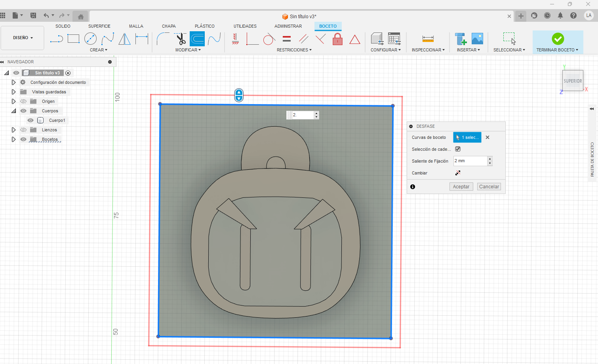The width and height of the screenshot is (598, 364).
Task: Apply Coincident constraint
Action: pyautogui.click(x=252, y=39)
